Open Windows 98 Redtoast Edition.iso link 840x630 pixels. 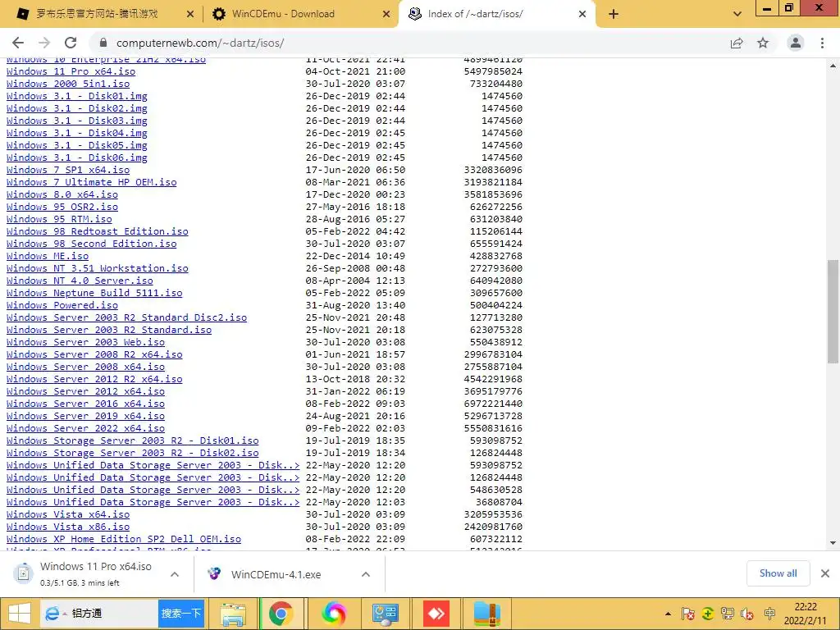98,231
